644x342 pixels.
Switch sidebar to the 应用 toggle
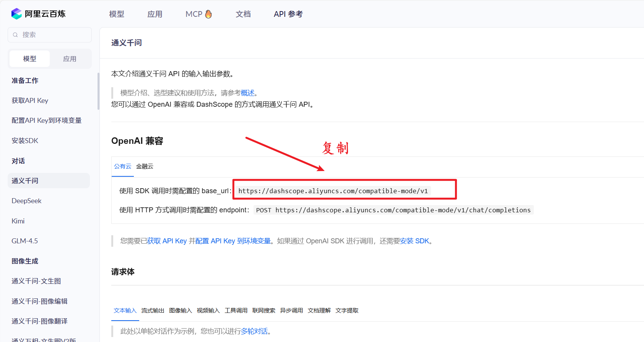pyautogui.click(x=70, y=59)
